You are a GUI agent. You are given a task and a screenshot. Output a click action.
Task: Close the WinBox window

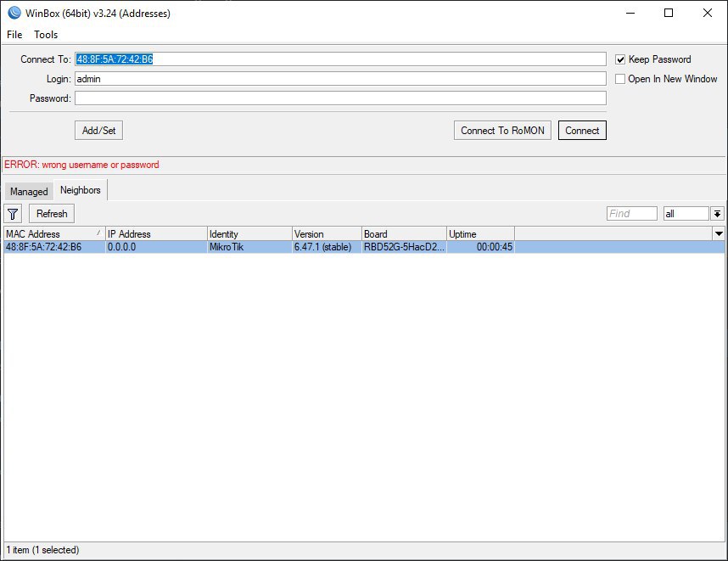[x=708, y=13]
